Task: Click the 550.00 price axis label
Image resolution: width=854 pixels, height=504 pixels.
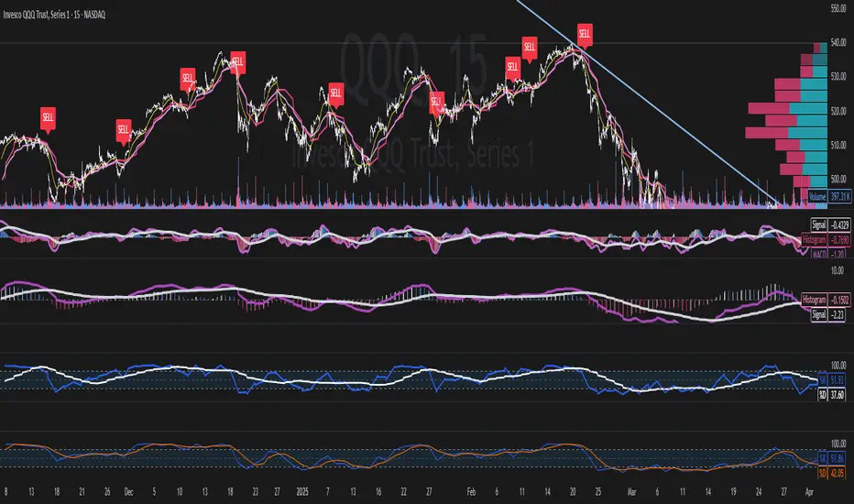Action: (x=838, y=8)
